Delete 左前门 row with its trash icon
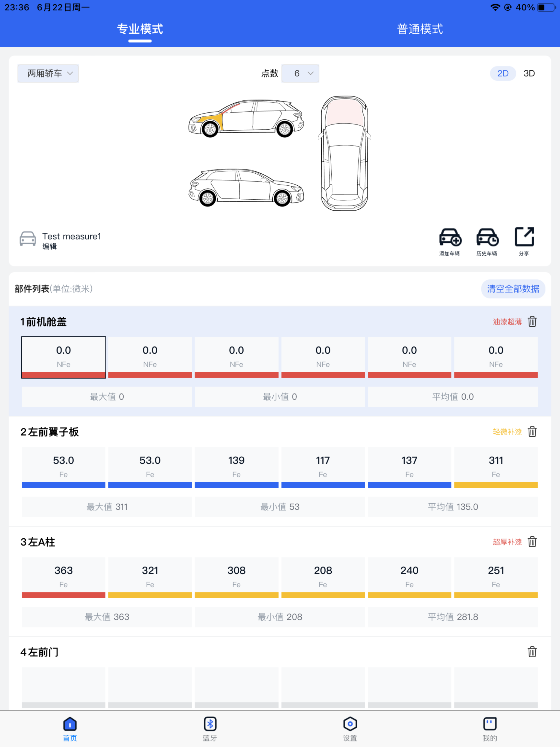560x747 pixels. click(532, 652)
